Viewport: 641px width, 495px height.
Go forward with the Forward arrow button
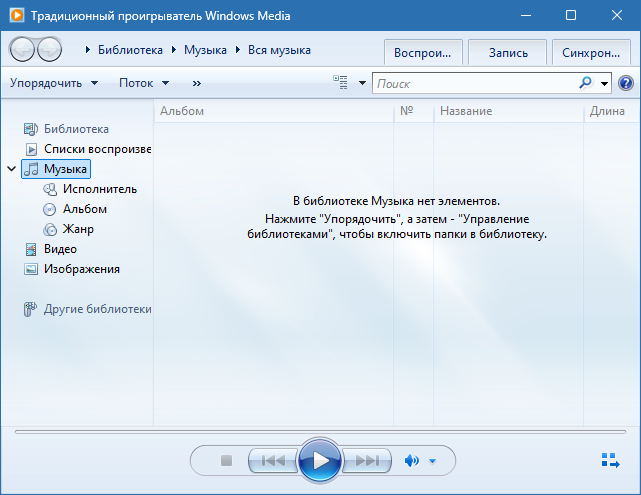coord(49,50)
